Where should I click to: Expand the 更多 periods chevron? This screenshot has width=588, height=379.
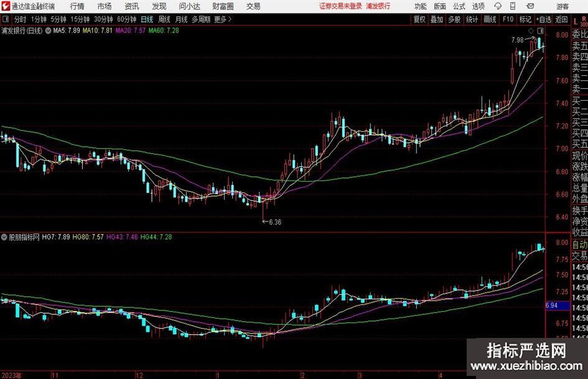[x=230, y=19]
